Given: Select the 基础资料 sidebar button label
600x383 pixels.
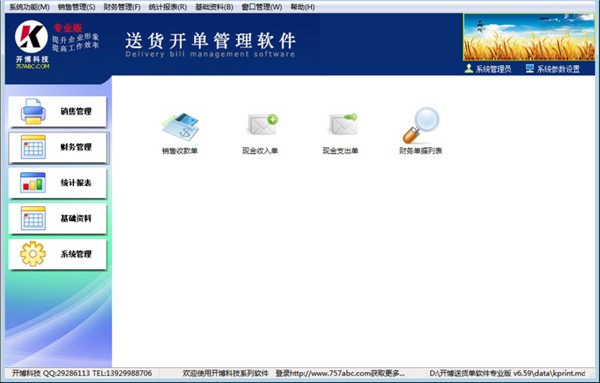Looking at the screenshot, I should [76, 218].
